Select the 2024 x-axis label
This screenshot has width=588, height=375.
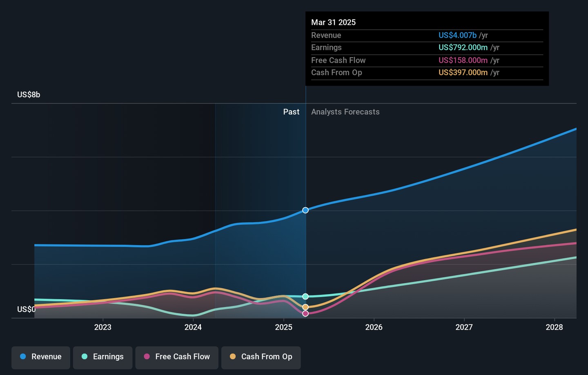pyautogui.click(x=193, y=327)
